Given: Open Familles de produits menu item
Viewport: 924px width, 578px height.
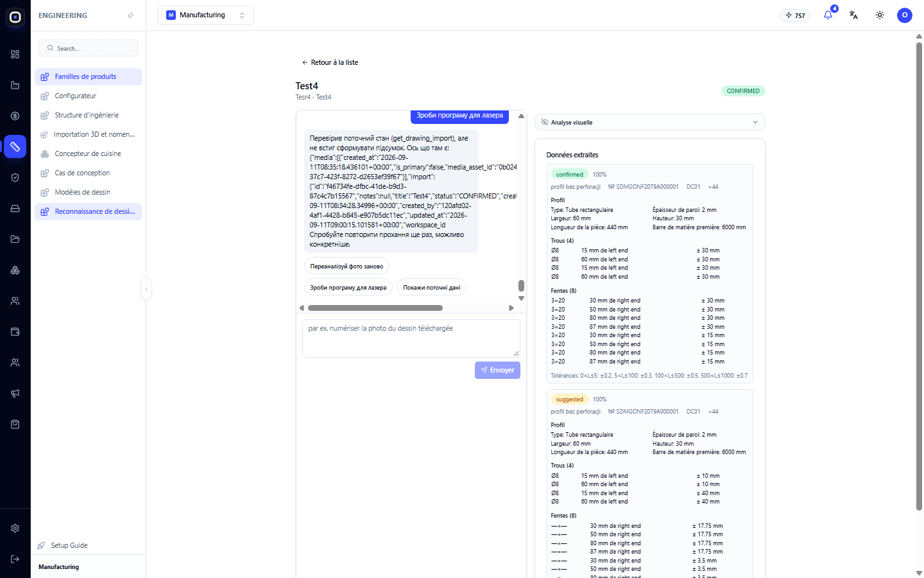Looking at the screenshot, I should (88, 76).
